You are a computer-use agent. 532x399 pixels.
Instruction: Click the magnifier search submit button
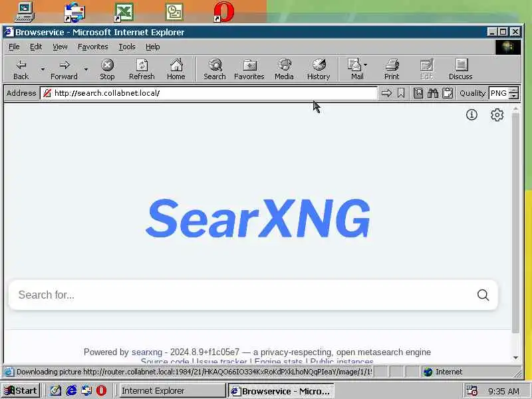click(483, 295)
